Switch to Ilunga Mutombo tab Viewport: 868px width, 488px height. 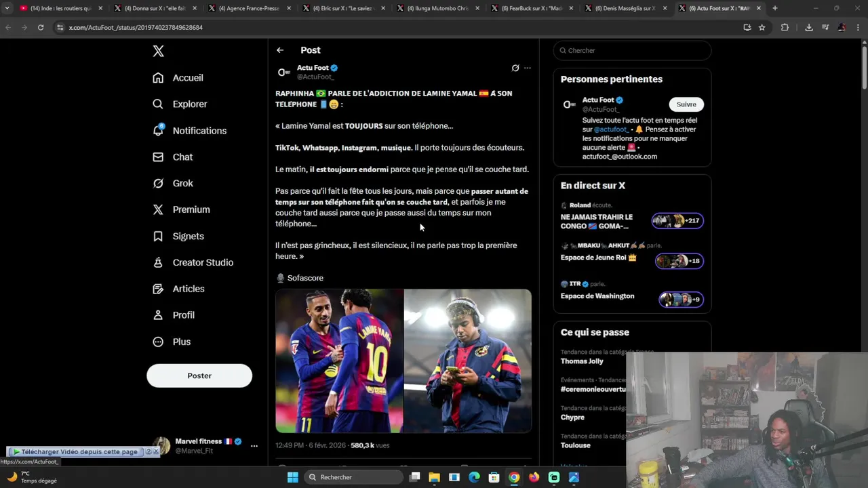point(437,8)
